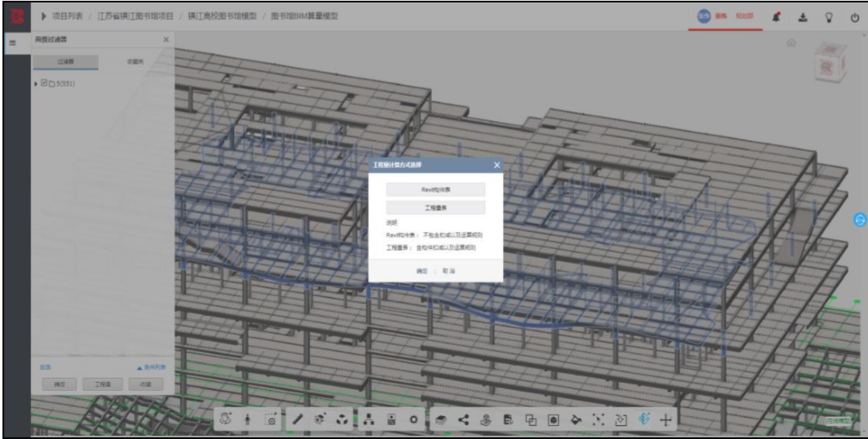Click the layers stack icon
The image size is (868, 439).
(441, 420)
